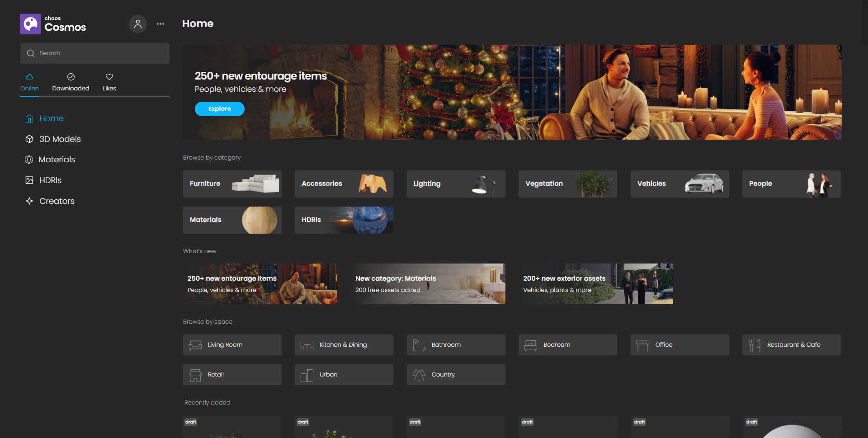Choose the Kitchen & Dining space
Screen dimensions: 868x438
344,345
